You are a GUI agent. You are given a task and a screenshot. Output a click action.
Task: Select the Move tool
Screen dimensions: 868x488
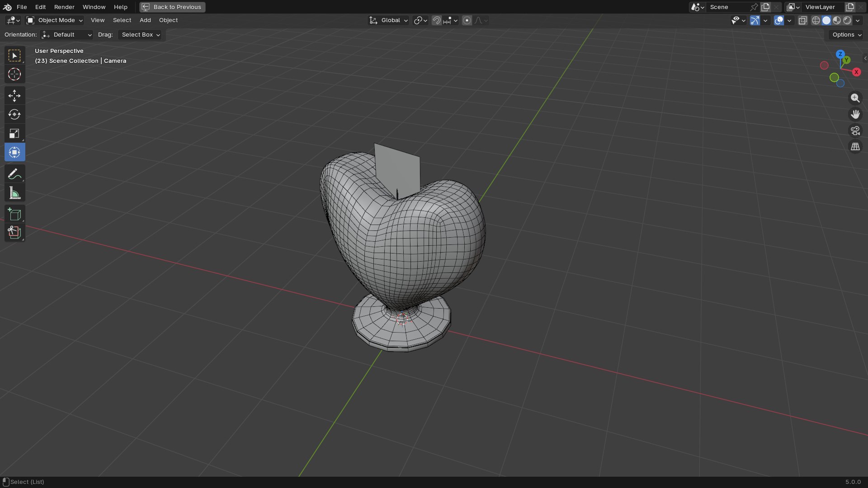click(14, 96)
